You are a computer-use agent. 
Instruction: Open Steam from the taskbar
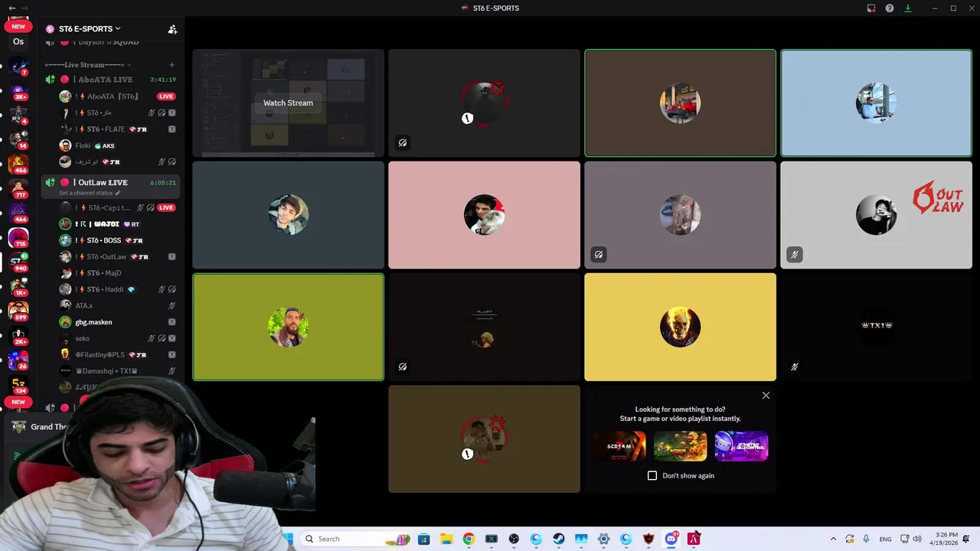(x=559, y=539)
